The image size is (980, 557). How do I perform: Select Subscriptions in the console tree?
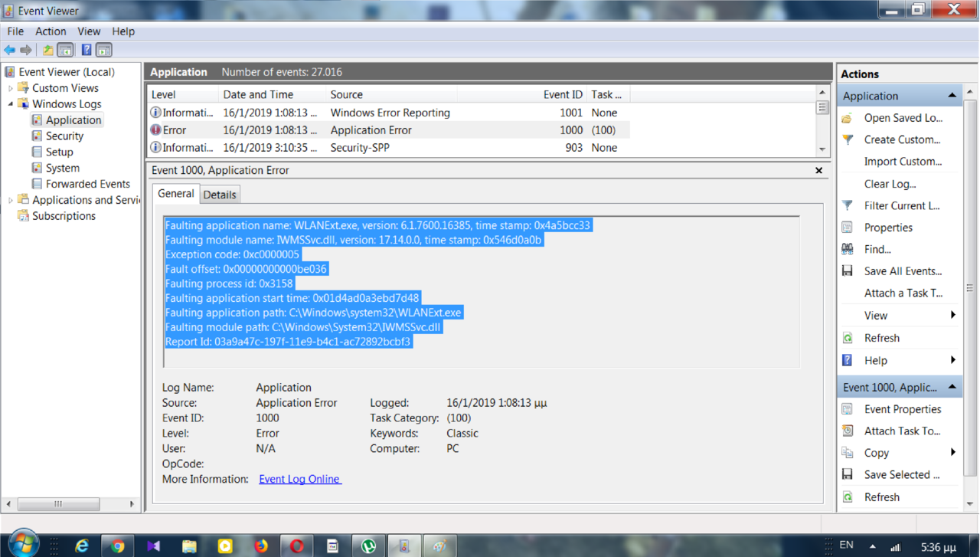pos(64,216)
